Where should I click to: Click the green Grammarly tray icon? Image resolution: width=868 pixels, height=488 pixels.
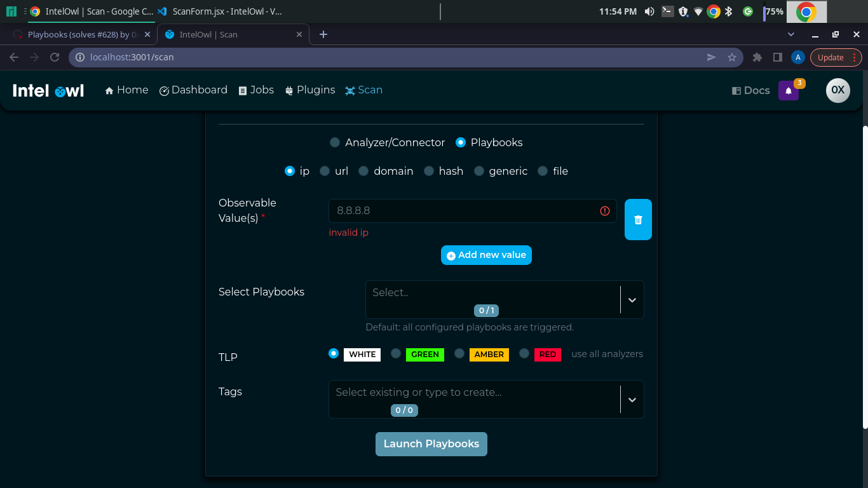tap(748, 11)
